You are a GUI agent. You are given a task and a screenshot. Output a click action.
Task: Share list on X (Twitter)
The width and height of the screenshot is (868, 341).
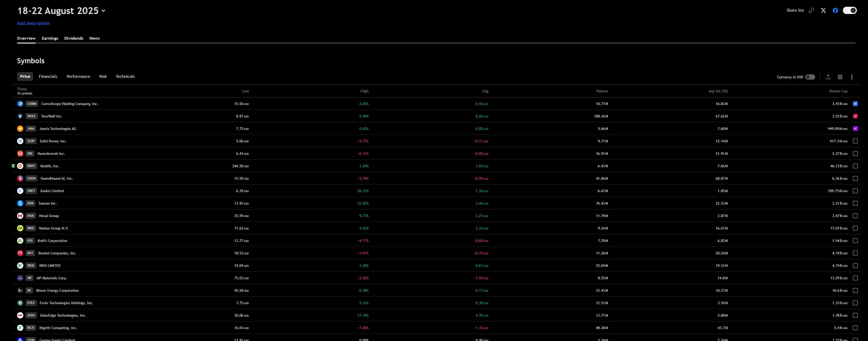coord(823,10)
